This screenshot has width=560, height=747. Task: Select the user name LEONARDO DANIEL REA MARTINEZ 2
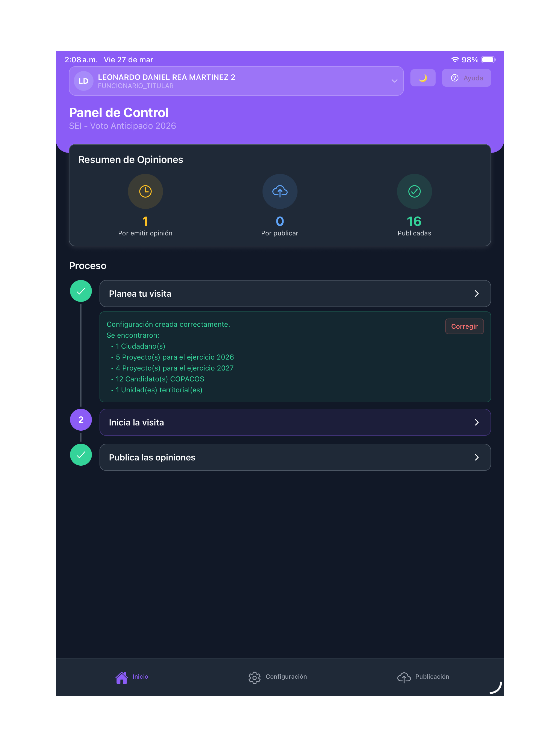(167, 77)
